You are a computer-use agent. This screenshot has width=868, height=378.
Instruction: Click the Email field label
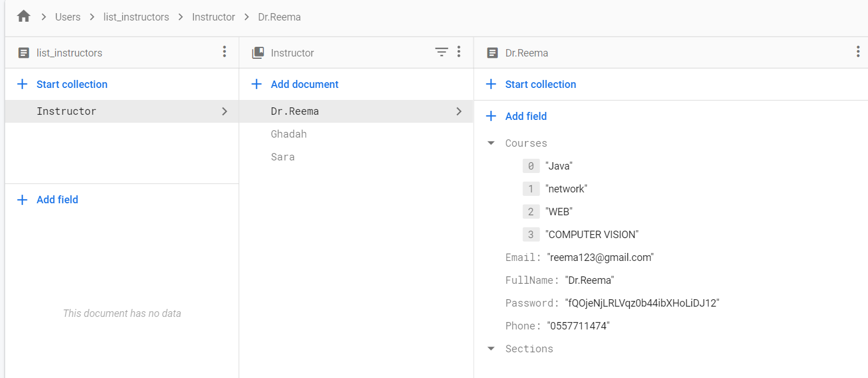tap(523, 257)
